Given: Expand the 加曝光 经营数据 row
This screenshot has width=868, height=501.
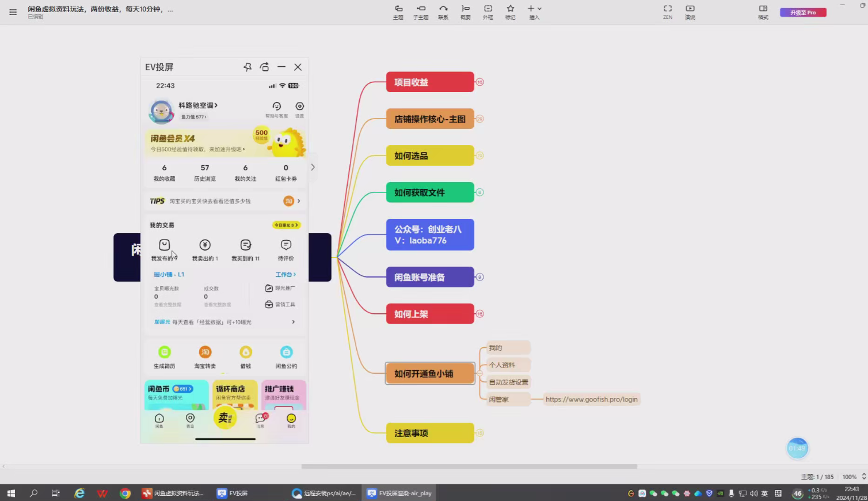Looking at the screenshot, I should coord(225,322).
